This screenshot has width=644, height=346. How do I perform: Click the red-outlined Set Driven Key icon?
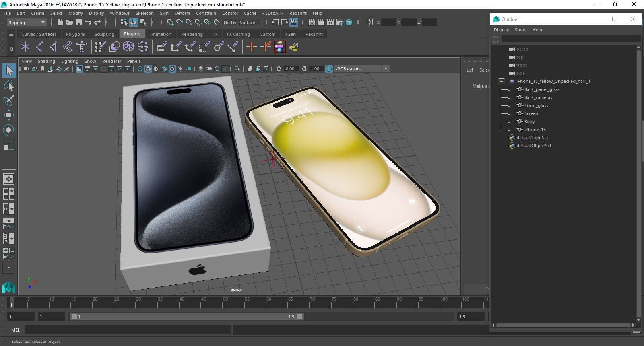point(280,47)
